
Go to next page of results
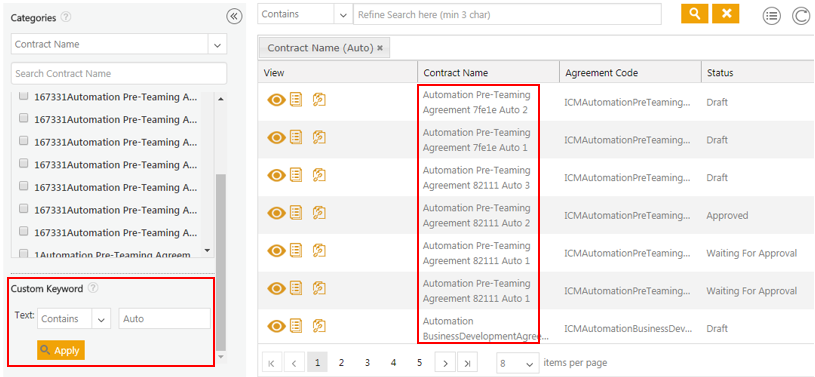(x=445, y=363)
